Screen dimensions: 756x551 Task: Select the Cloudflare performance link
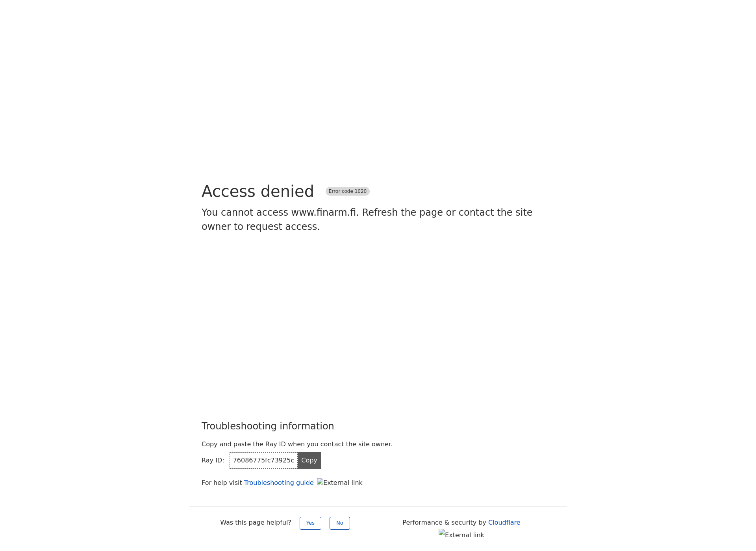click(504, 521)
